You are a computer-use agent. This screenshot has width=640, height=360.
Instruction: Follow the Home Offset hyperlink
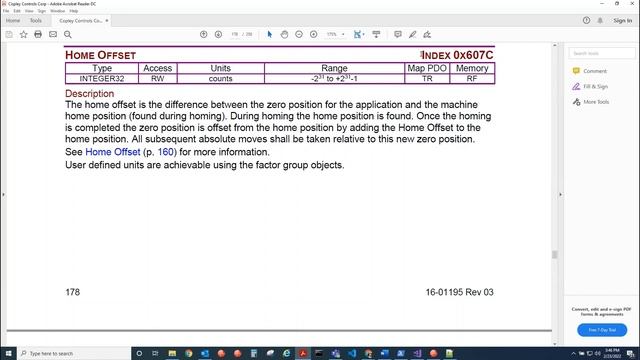113,152
